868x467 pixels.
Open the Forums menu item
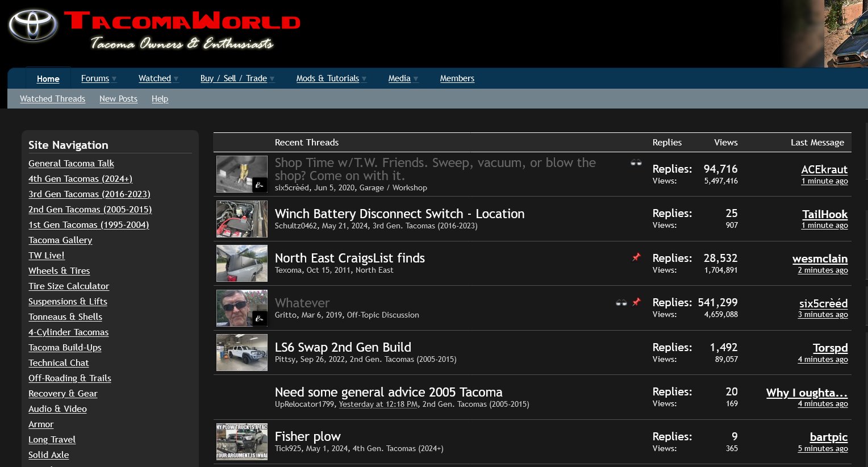click(x=95, y=78)
